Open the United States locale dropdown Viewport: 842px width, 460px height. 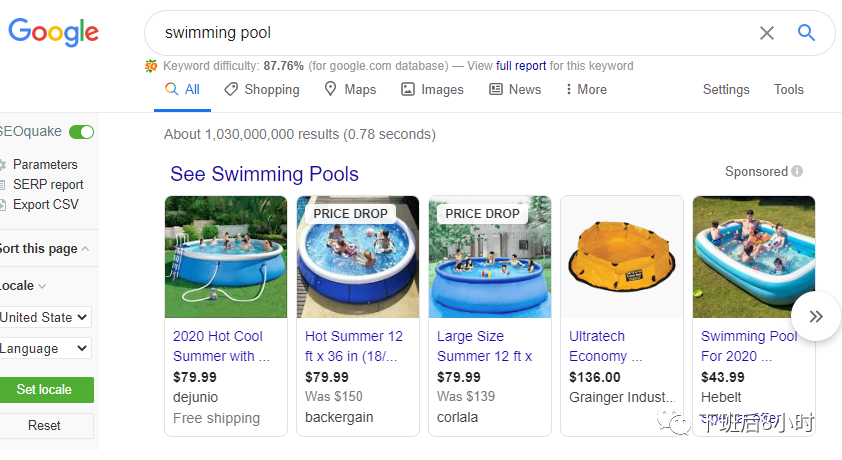45,317
